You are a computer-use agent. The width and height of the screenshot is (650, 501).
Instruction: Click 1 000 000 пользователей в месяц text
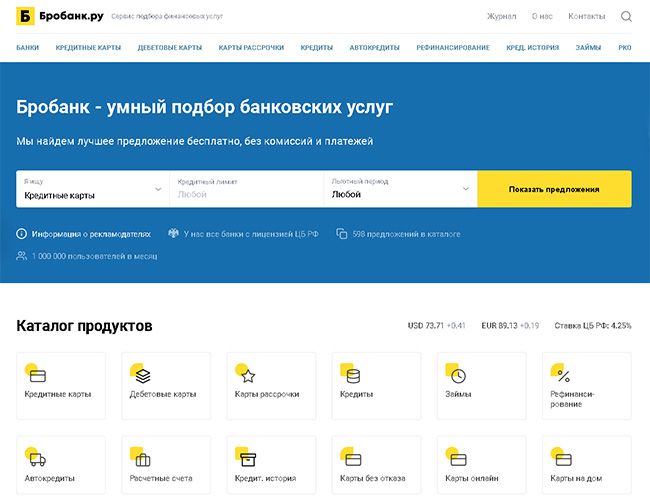[x=95, y=256]
